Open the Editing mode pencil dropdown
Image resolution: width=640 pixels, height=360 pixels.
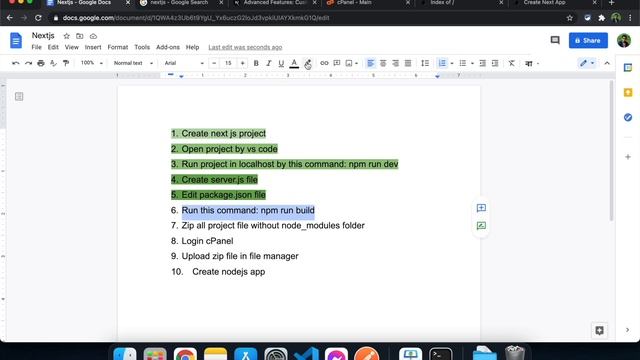coord(587,63)
